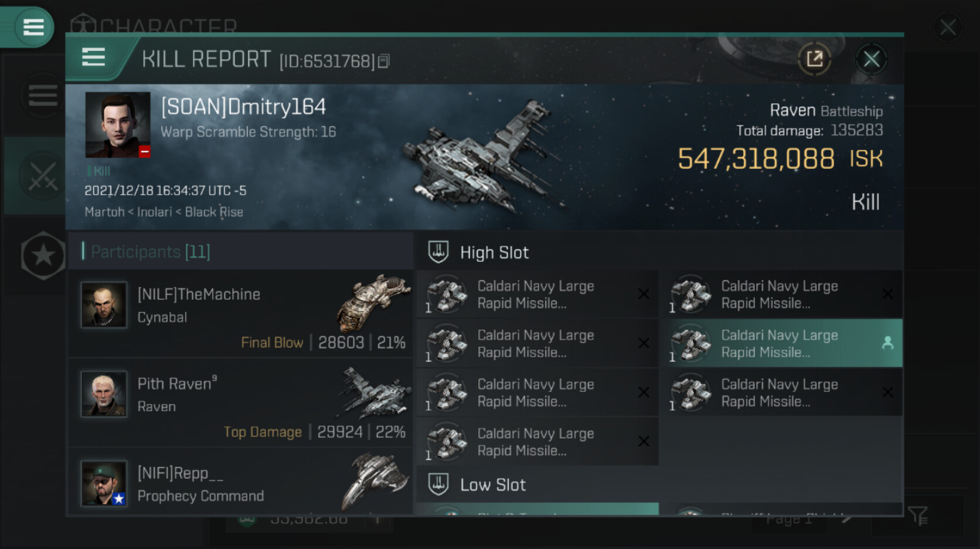The image size is (980, 549).
Task: Select the star hexagon sidebar icon
Action: (43, 255)
